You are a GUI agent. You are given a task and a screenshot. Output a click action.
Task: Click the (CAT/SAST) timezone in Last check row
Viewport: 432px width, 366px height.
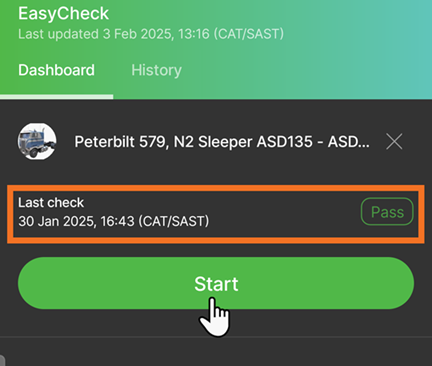174,221
